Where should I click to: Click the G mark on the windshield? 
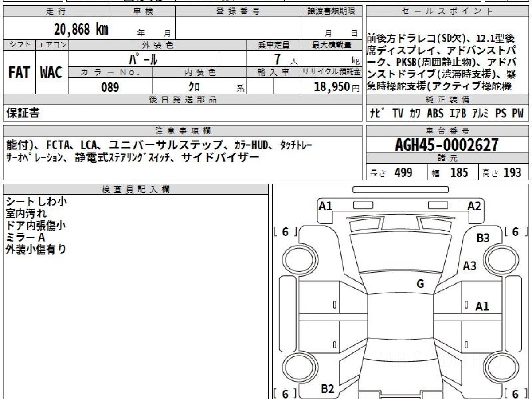point(420,284)
